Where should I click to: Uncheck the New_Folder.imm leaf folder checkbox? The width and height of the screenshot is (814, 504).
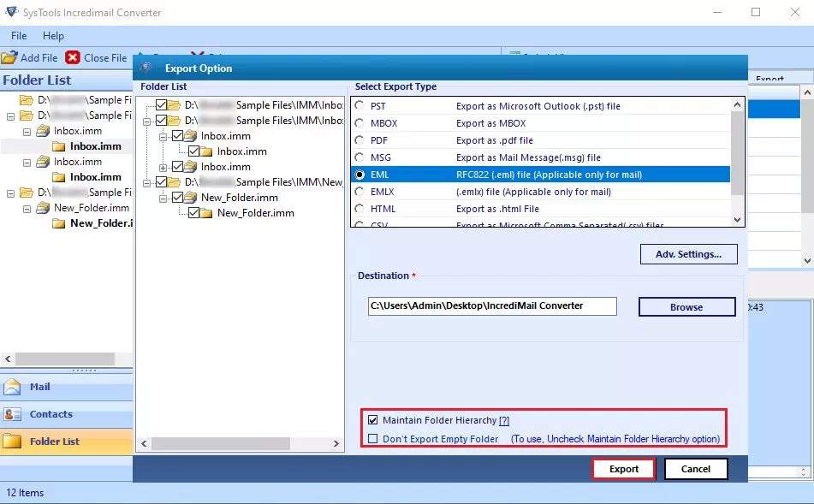coord(193,212)
